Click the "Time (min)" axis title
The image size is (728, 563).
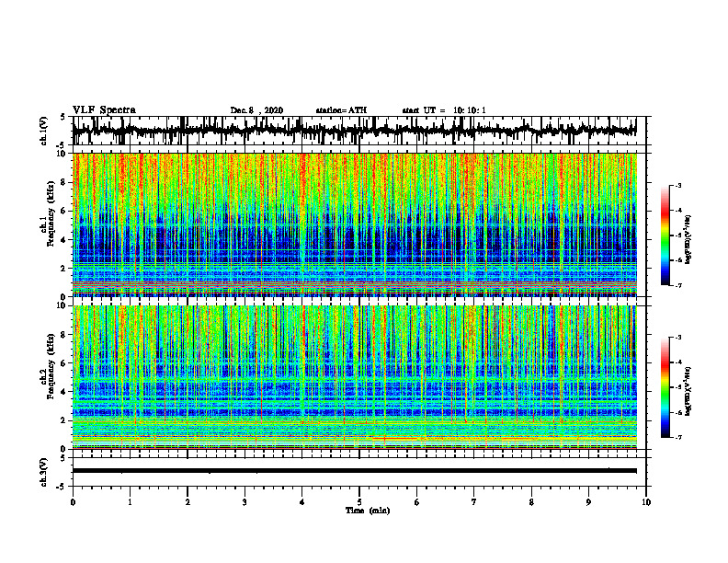[368, 511]
